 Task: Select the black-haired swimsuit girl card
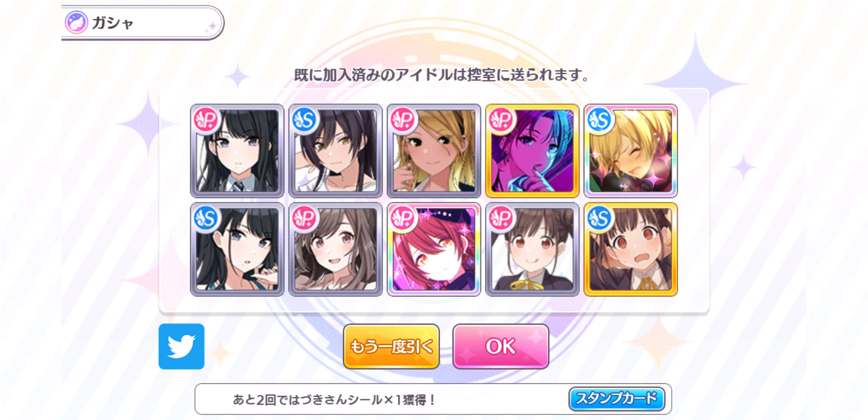[x=237, y=250]
